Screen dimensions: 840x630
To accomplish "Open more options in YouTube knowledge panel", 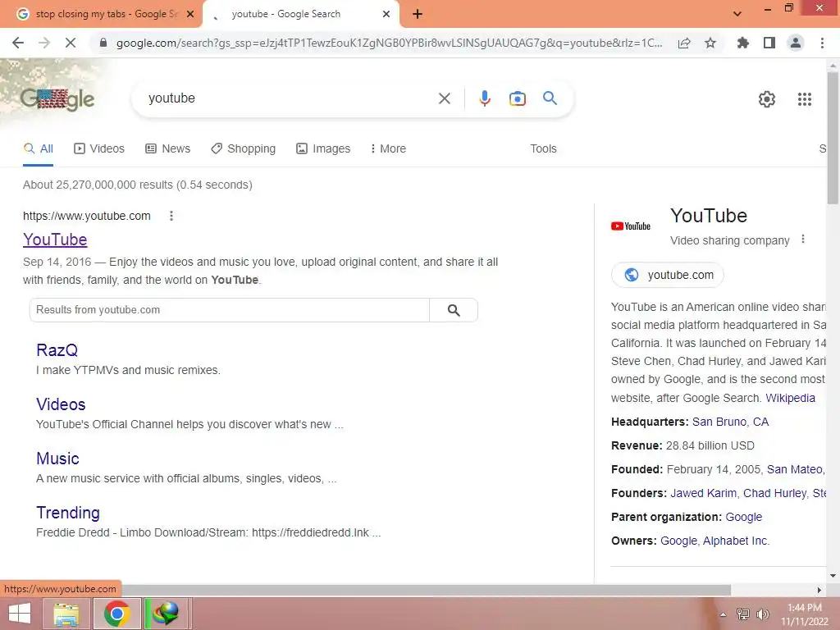I will 802,240.
